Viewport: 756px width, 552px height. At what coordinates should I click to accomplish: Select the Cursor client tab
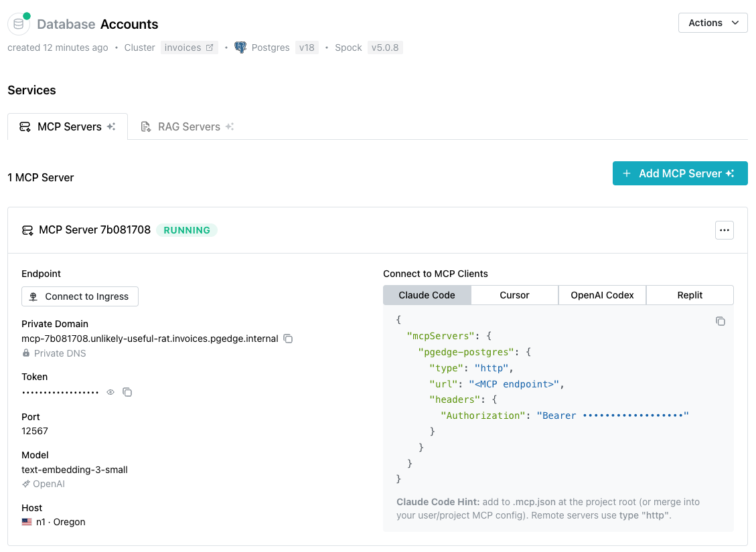(514, 295)
